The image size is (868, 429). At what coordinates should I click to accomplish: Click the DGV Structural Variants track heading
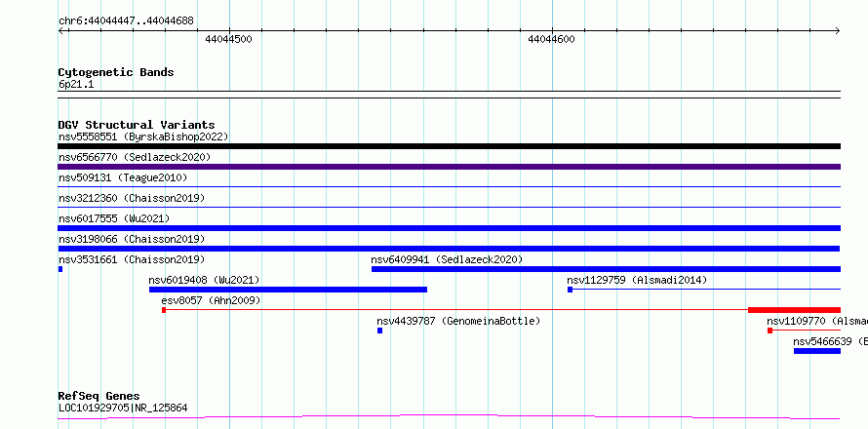pyautogui.click(x=137, y=125)
